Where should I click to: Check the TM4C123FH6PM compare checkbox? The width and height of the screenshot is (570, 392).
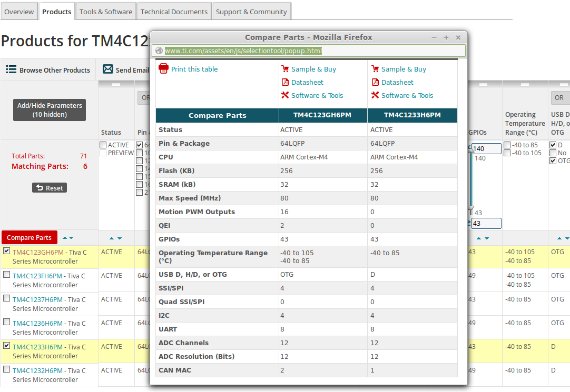click(6, 275)
